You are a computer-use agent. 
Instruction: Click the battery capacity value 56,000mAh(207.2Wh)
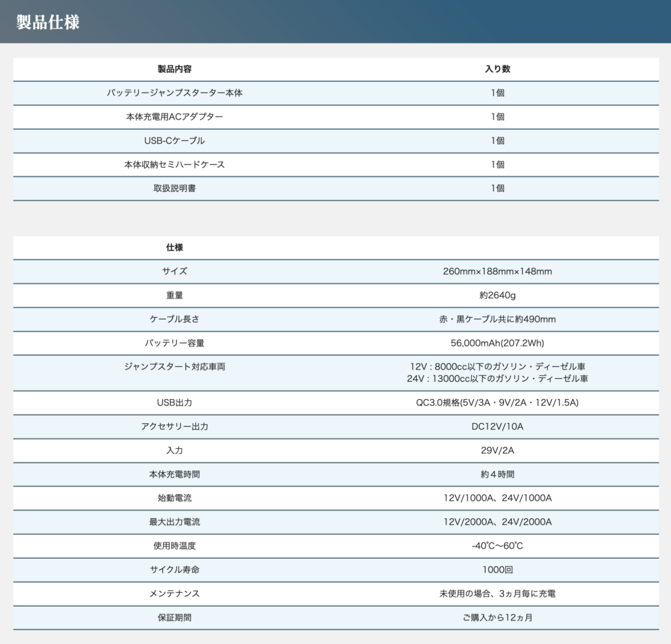click(x=497, y=343)
